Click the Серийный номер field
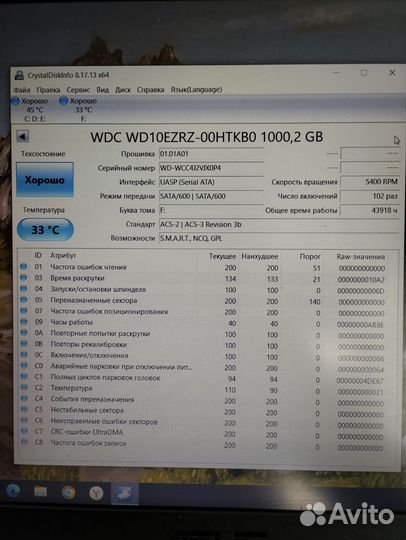The height and width of the screenshot is (540, 406). tap(211, 168)
